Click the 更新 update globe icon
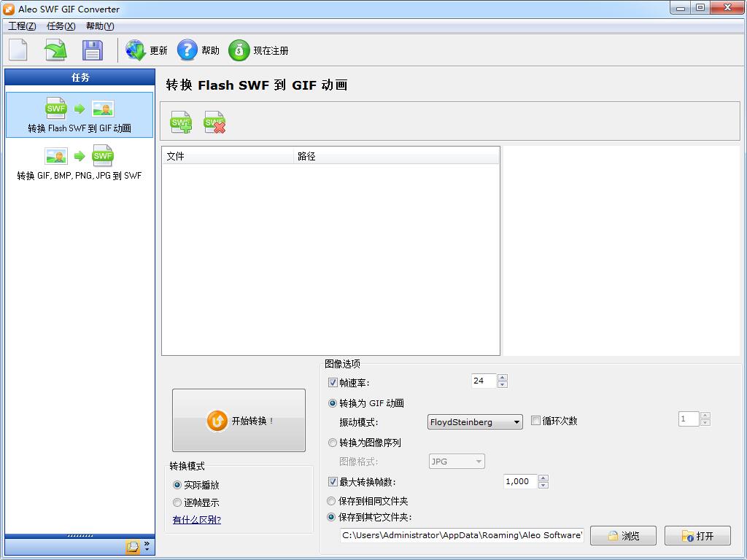This screenshot has width=747, height=560. (135, 50)
